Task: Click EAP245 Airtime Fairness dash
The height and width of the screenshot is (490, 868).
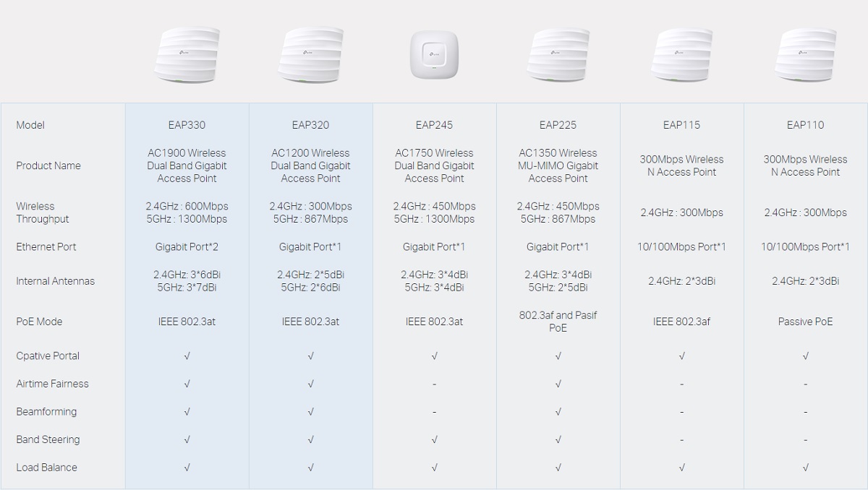Action: point(434,384)
